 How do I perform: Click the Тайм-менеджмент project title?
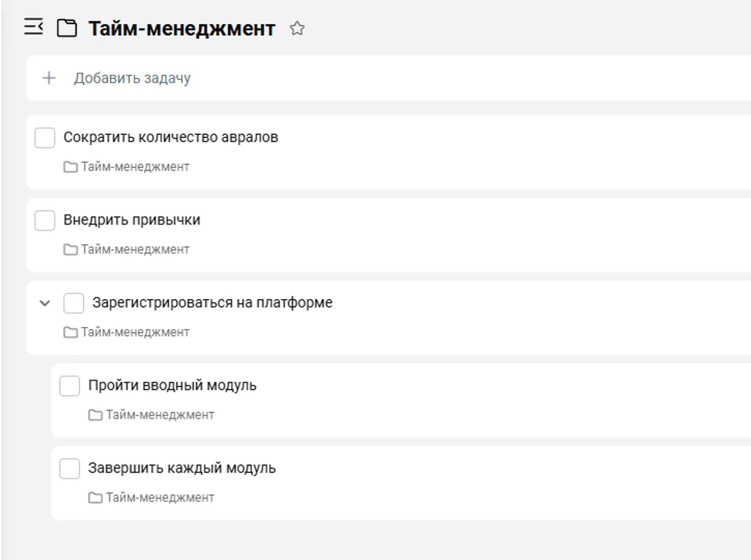[x=182, y=29]
